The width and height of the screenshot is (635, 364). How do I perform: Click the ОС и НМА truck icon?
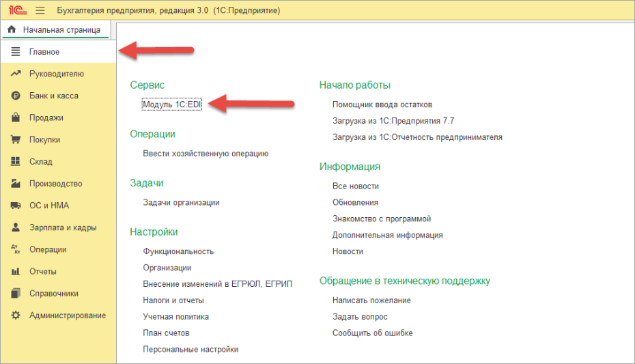coord(16,206)
